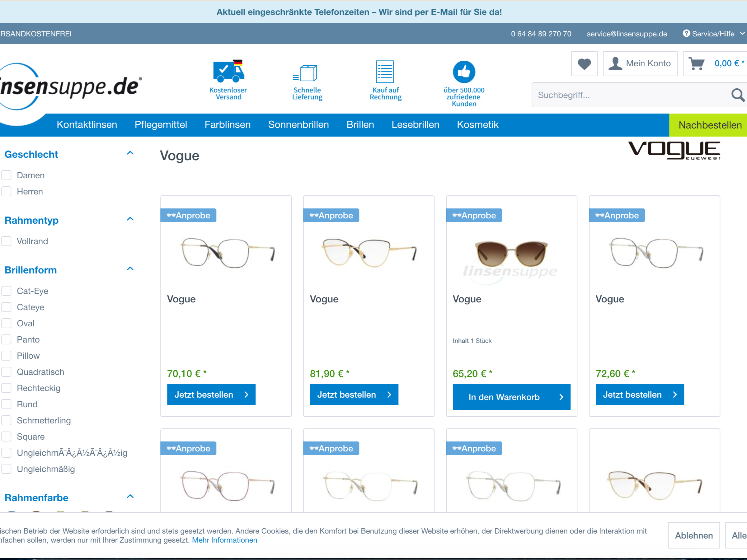This screenshot has height=560, width=747.
Task: Click the Nachbestellen reorder button
Action: [x=708, y=125]
